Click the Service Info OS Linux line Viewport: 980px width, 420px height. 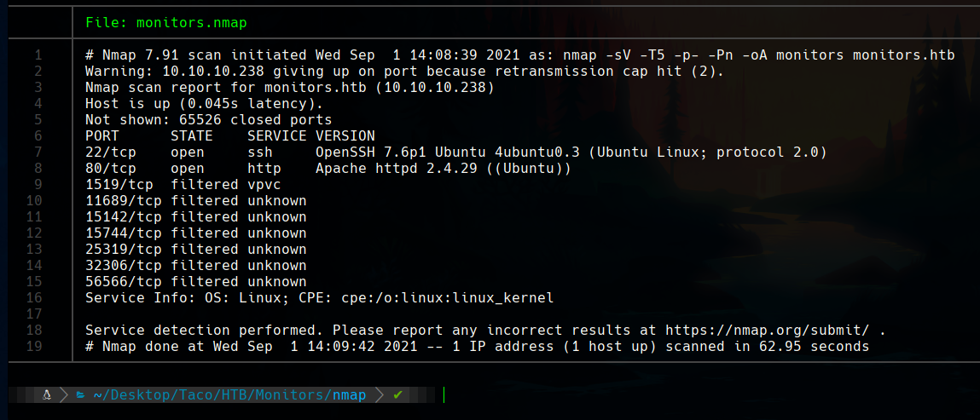pos(319,298)
